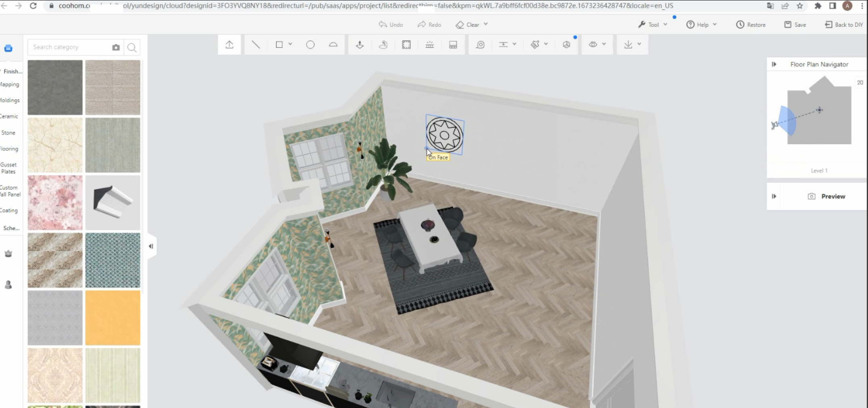Save the design

tap(795, 25)
